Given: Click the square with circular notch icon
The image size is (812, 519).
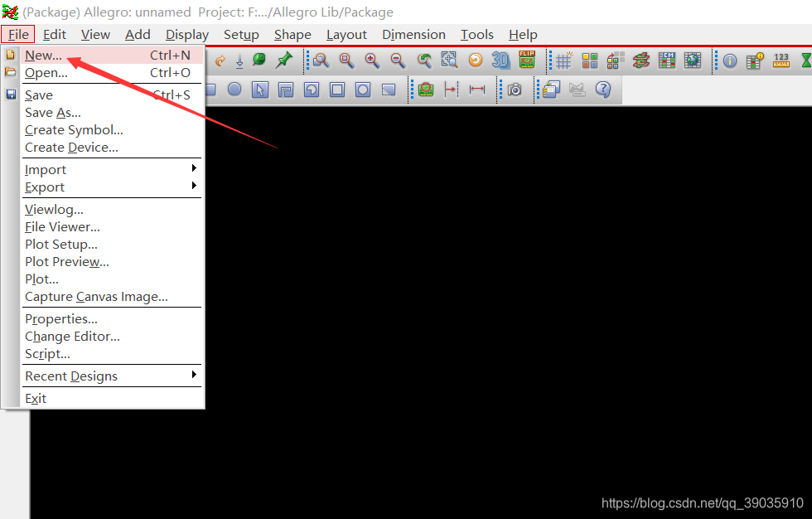Looking at the screenshot, I should coord(312,90).
